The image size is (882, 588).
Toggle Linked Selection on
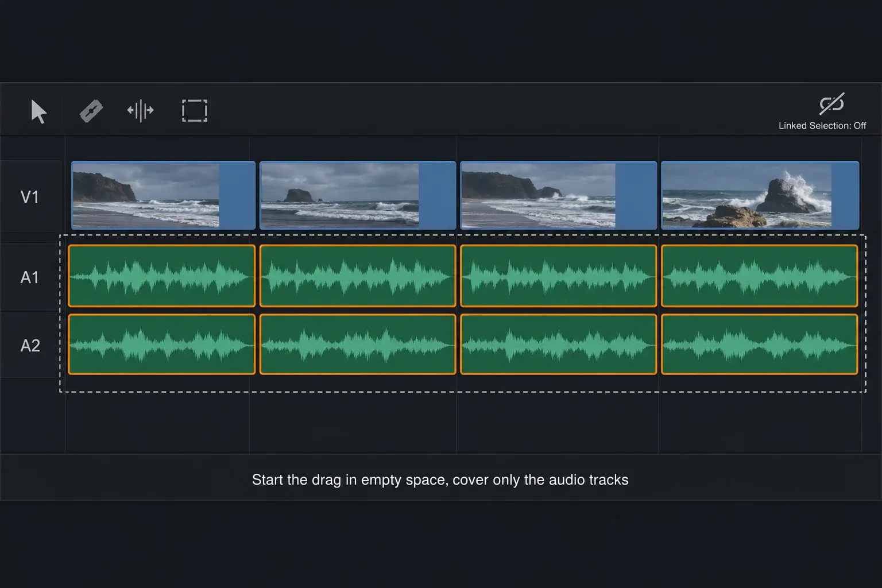(831, 103)
